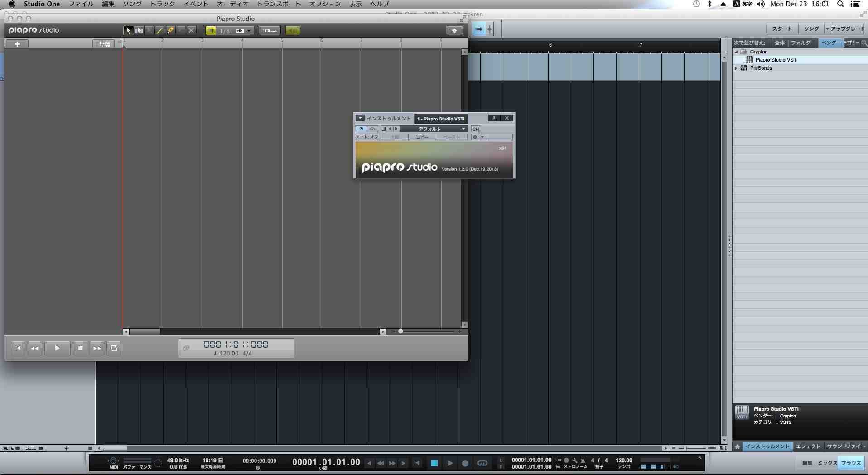Screen dimensions: 868x475
Task: Open Piapro Studio settings gear
Action: pyautogui.click(x=454, y=30)
